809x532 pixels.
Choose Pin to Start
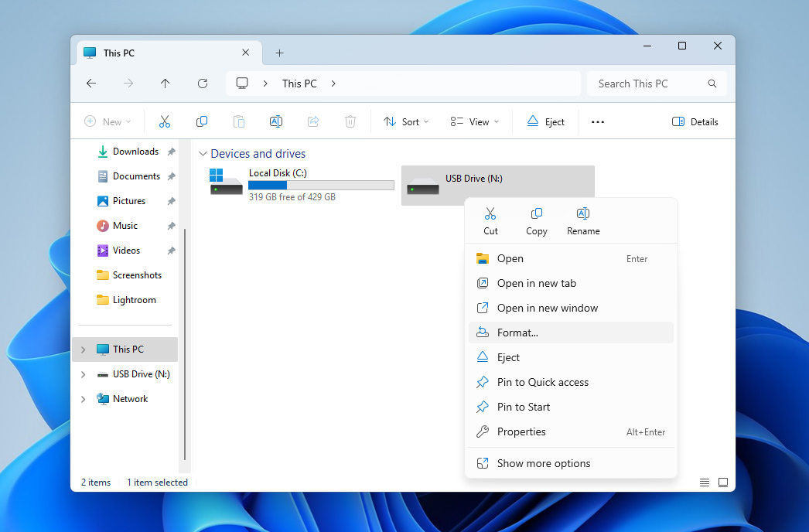(x=571, y=408)
